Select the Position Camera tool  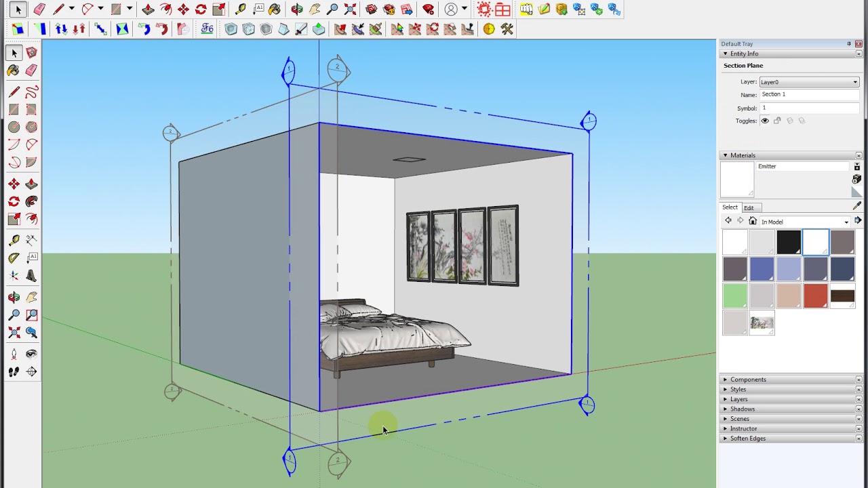14,354
